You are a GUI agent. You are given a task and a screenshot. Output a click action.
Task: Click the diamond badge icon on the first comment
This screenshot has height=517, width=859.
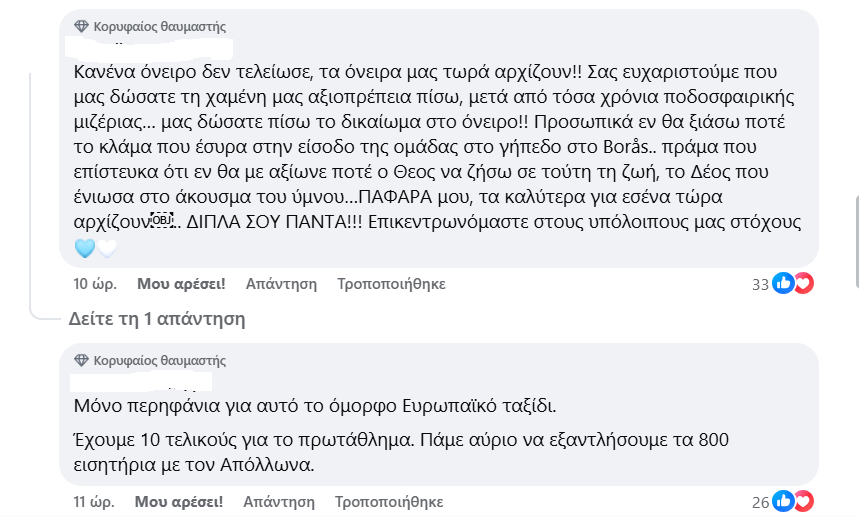tap(81, 26)
